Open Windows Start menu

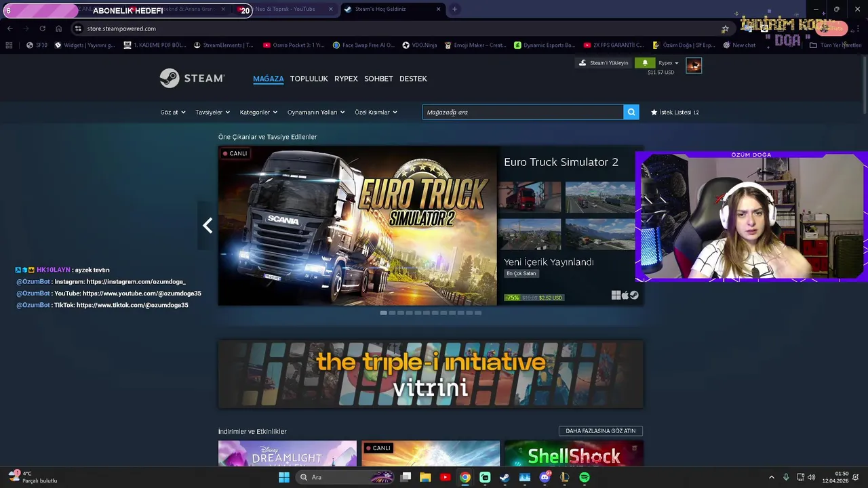point(284,477)
